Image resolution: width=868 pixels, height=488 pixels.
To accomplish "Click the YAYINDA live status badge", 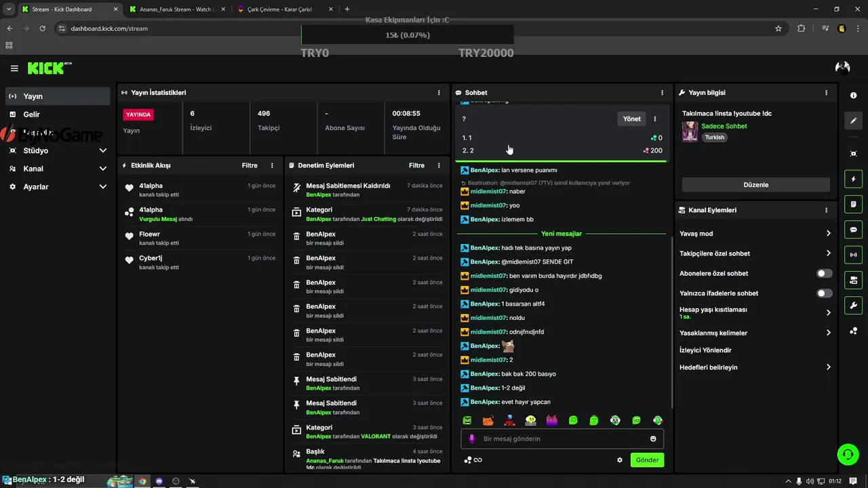I will coord(138,115).
